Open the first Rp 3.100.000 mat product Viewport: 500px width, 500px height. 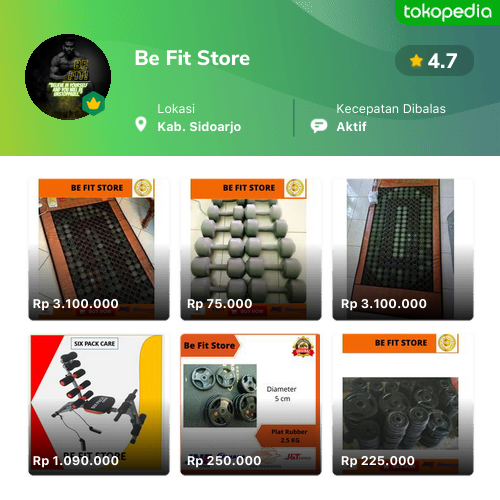[x=99, y=249]
